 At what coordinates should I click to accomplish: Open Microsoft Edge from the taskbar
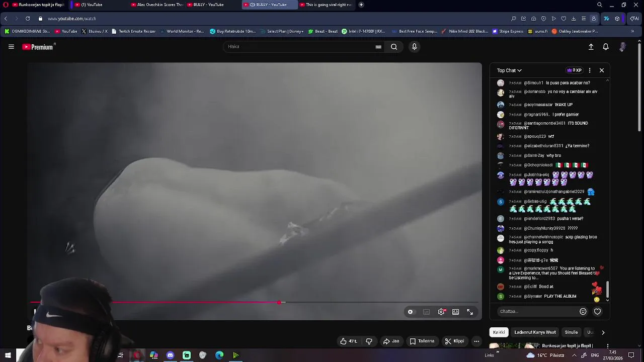point(219,355)
